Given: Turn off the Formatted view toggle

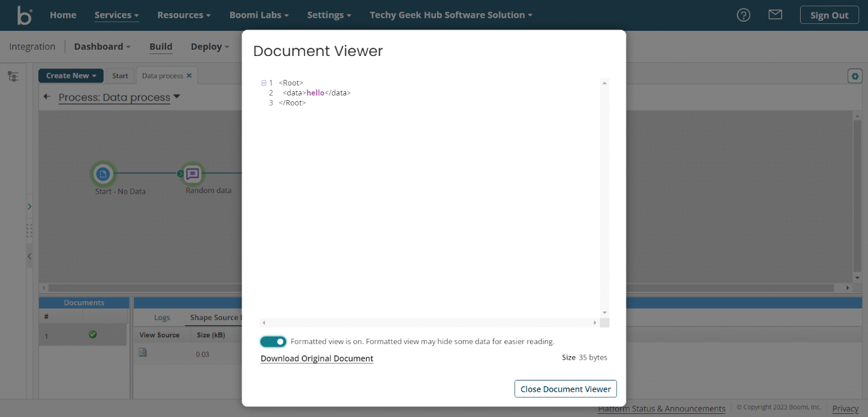Looking at the screenshot, I should tap(273, 342).
